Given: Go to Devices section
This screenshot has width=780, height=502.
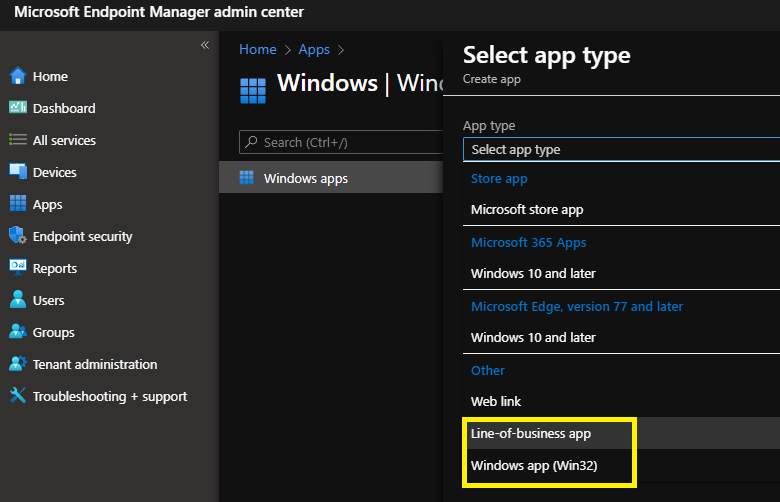Looking at the screenshot, I should [x=54, y=172].
